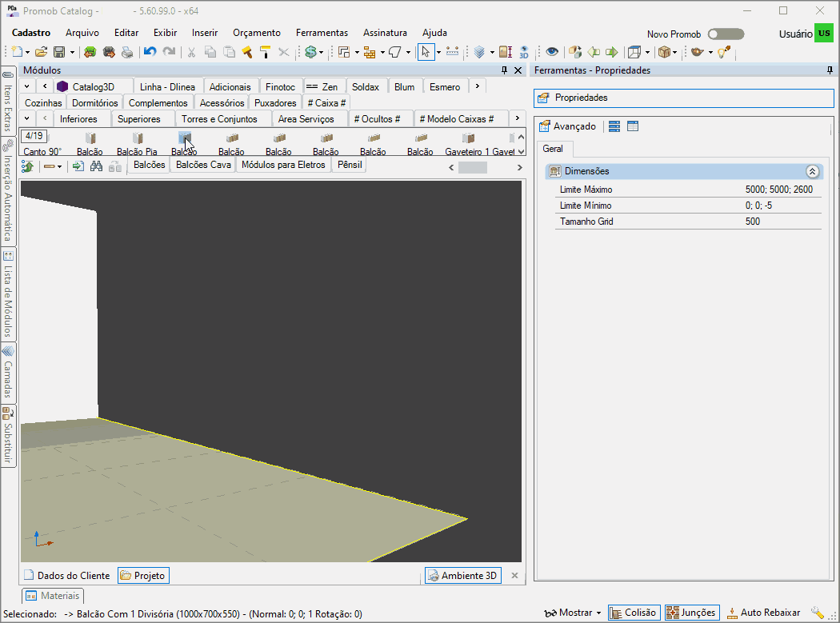Expand the wireframe cube view dropdown
The image size is (840, 623).
pos(647,53)
